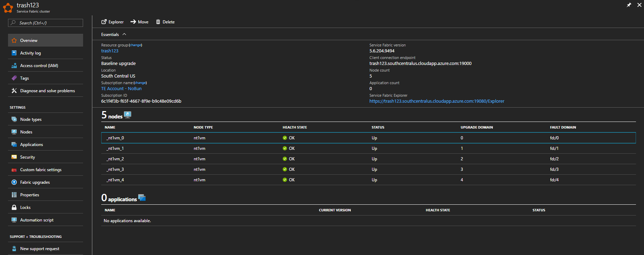644x255 pixels.
Task: Click the subscription ID value
Action: pyautogui.click(x=141, y=101)
